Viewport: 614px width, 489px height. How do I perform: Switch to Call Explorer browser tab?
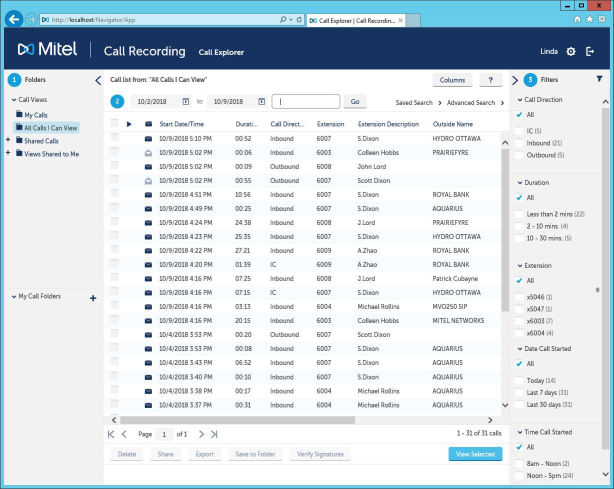point(356,20)
